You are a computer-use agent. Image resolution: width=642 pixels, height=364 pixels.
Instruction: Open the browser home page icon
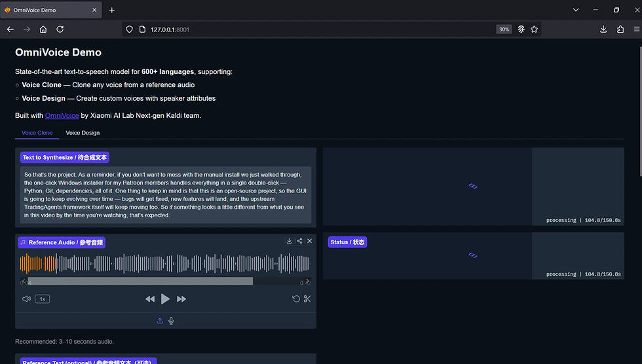click(x=43, y=29)
